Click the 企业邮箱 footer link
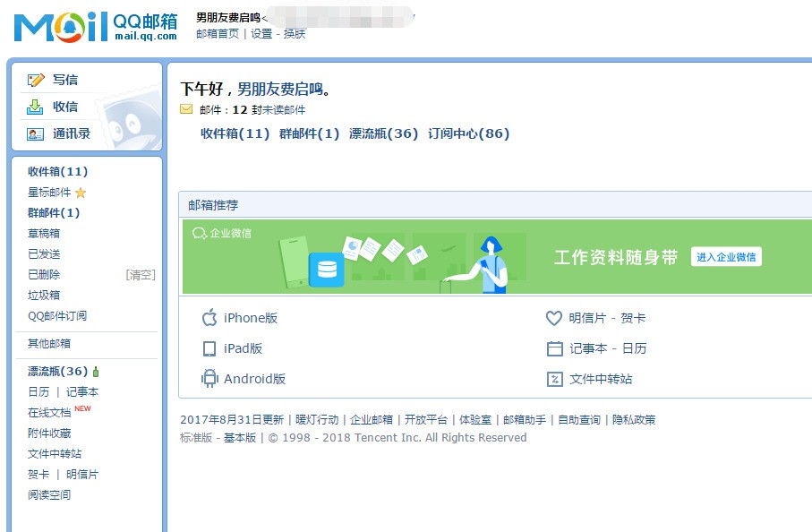 coord(372,419)
